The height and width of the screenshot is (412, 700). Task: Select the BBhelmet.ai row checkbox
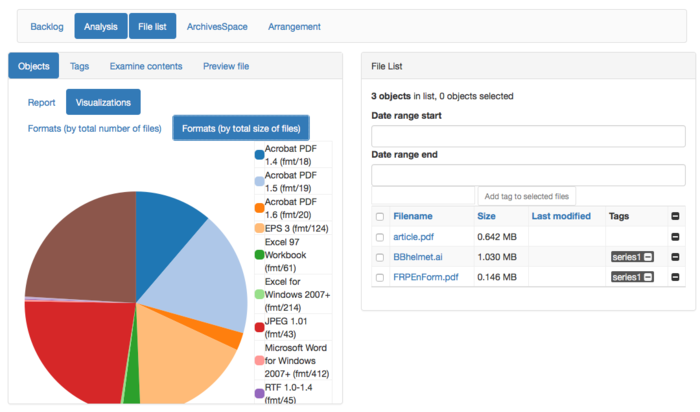379,257
